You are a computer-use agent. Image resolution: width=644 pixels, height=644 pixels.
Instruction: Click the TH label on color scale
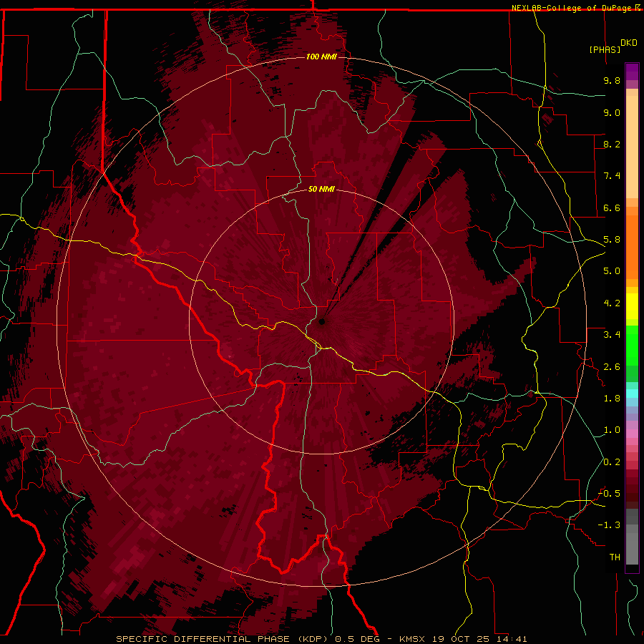tap(615, 557)
